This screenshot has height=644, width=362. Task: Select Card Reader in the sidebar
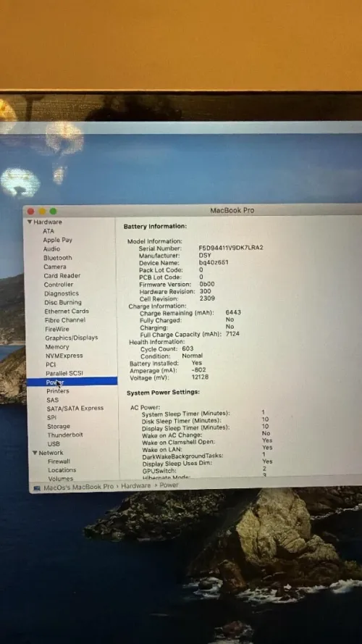[x=62, y=275]
